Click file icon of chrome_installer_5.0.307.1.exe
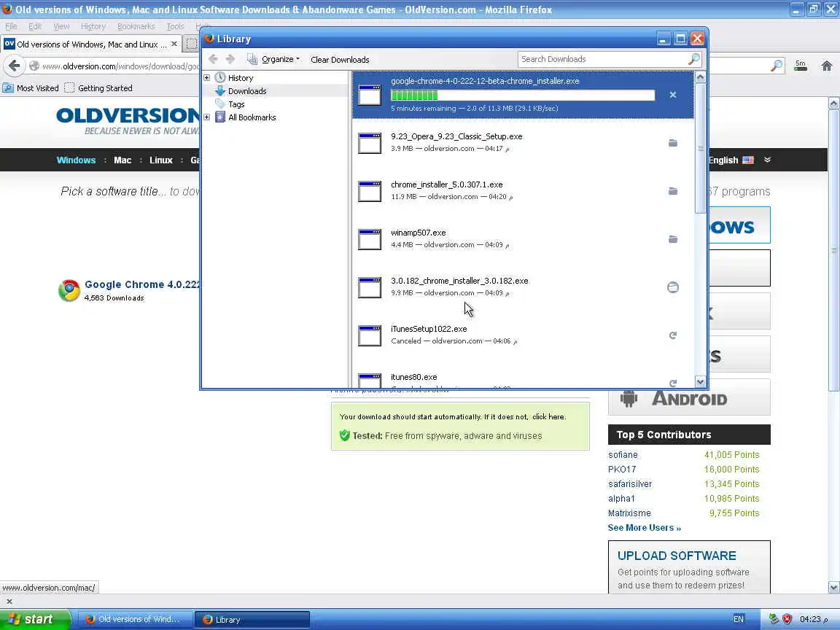Viewport: 840px width, 630px height. tap(370, 191)
